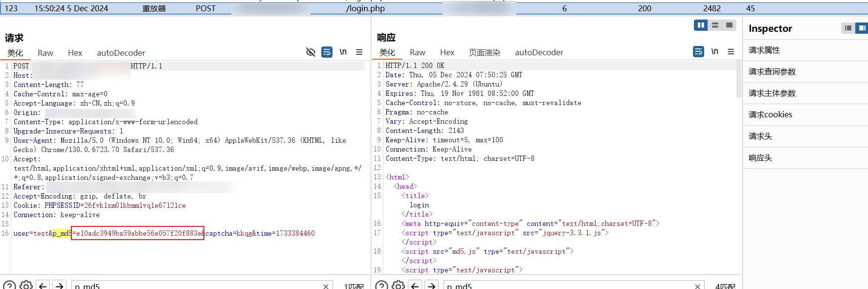Image resolution: width=868 pixels, height=289 pixels.
Task: Select request Hex tab
Action: click(x=75, y=53)
